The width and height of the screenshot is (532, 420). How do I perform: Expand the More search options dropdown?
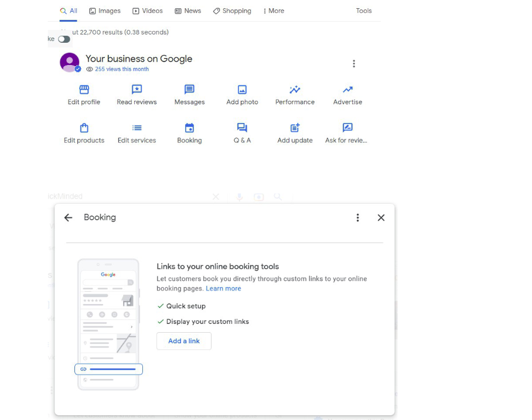click(x=273, y=11)
